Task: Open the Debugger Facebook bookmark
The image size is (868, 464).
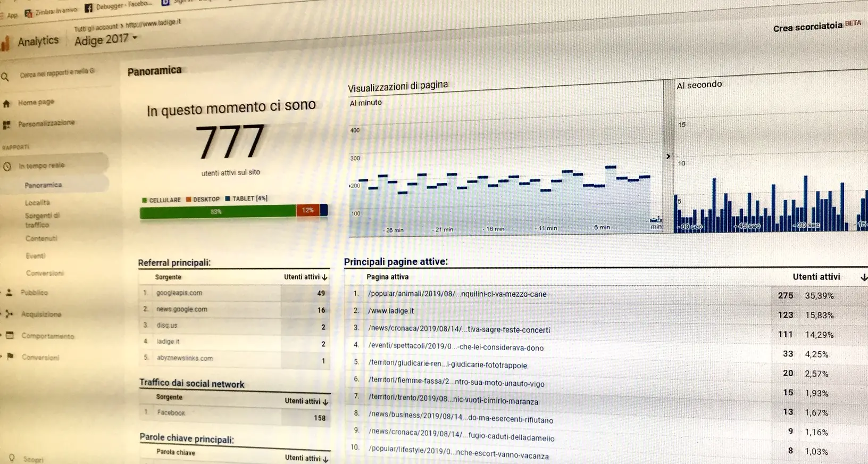Action: coord(118,5)
